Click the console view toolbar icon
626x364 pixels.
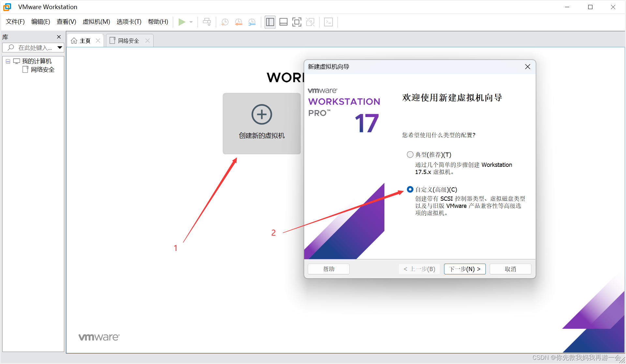pyautogui.click(x=328, y=22)
